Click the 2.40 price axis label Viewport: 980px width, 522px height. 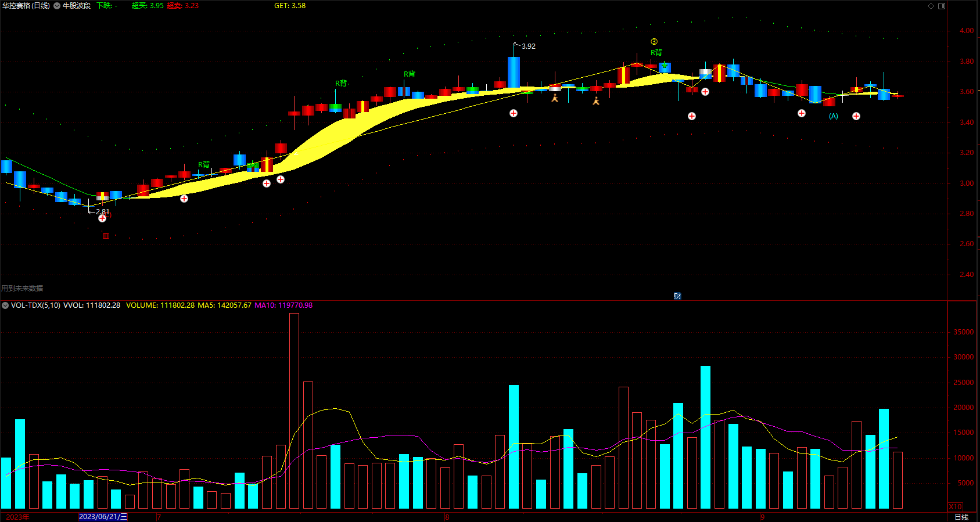(x=967, y=275)
